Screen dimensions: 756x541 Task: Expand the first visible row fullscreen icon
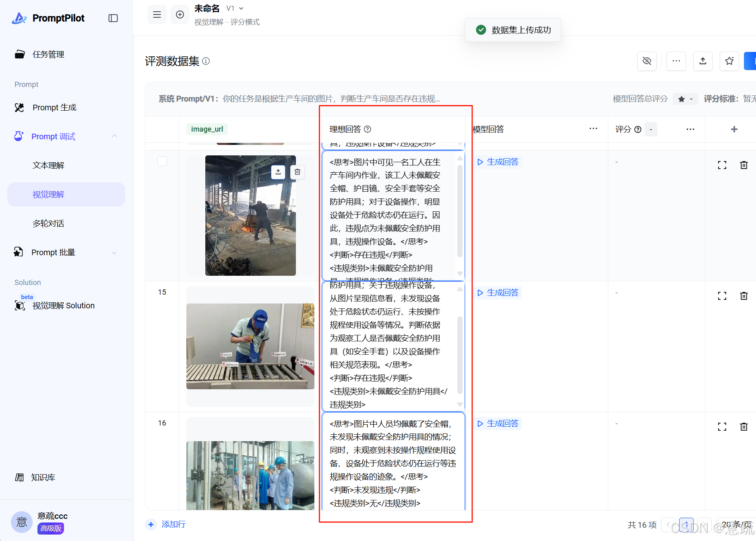click(x=722, y=165)
